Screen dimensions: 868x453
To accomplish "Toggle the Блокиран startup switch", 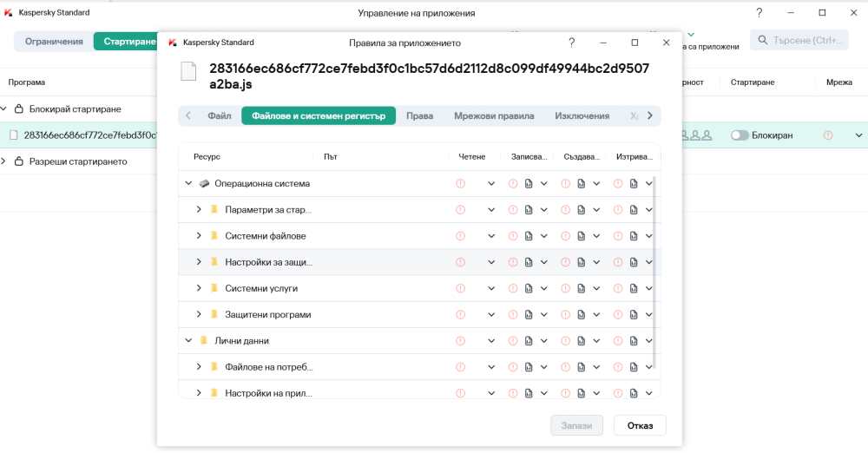I will click(x=740, y=135).
